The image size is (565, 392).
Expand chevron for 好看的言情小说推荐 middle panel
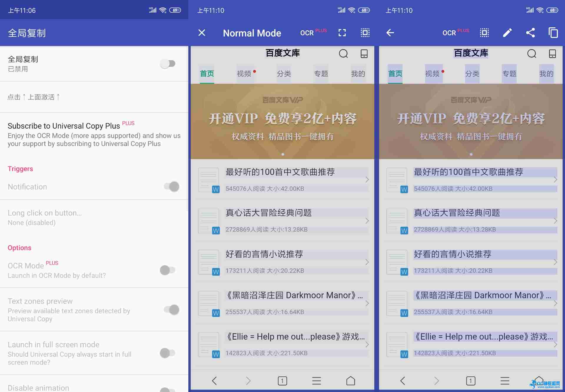pyautogui.click(x=367, y=262)
